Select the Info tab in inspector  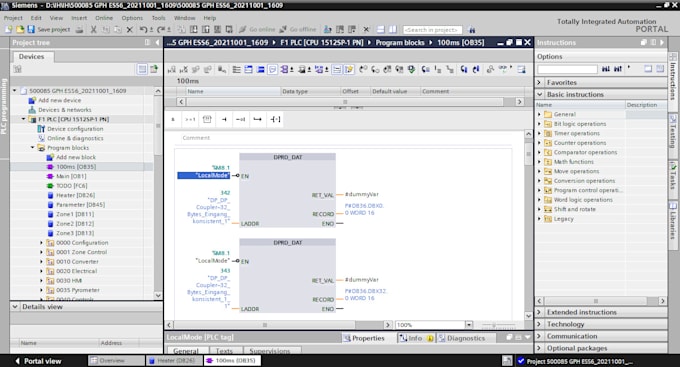point(415,338)
